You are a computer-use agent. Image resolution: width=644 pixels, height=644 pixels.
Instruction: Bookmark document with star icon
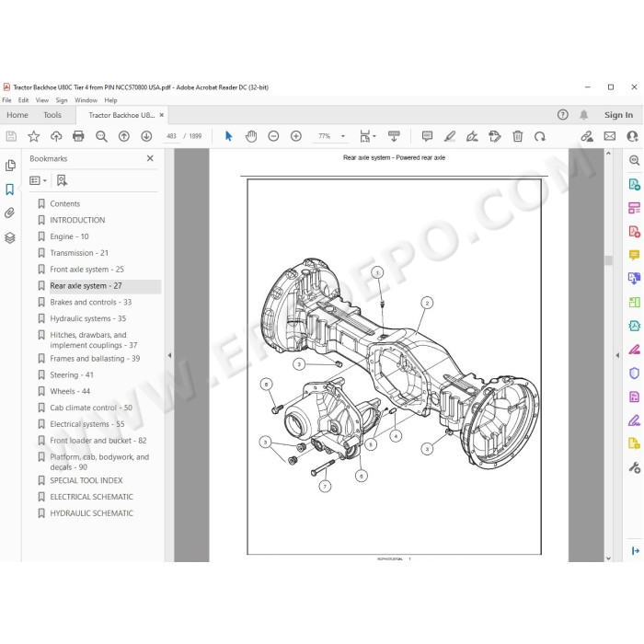tap(34, 136)
